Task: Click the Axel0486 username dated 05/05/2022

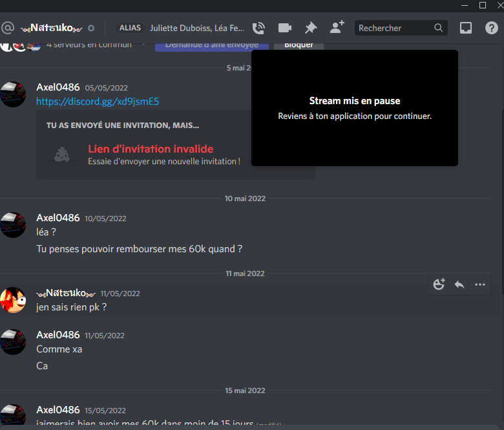Action: point(58,87)
